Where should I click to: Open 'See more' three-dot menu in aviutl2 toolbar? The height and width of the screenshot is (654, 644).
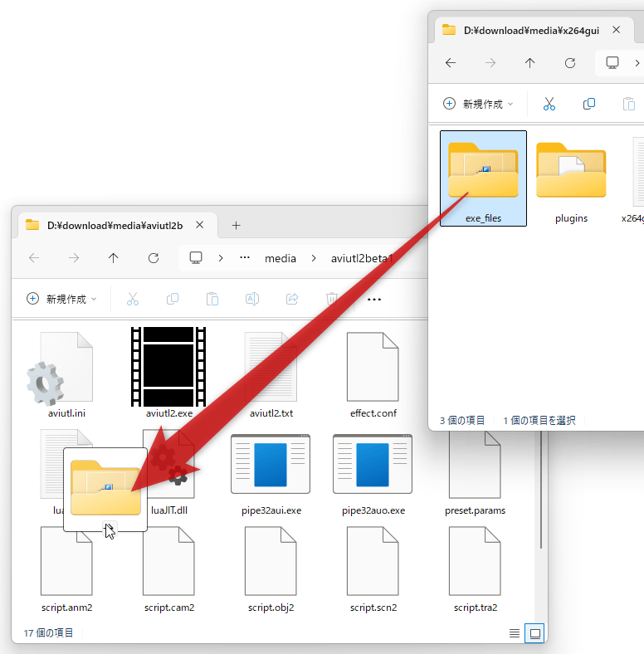click(374, 300)
